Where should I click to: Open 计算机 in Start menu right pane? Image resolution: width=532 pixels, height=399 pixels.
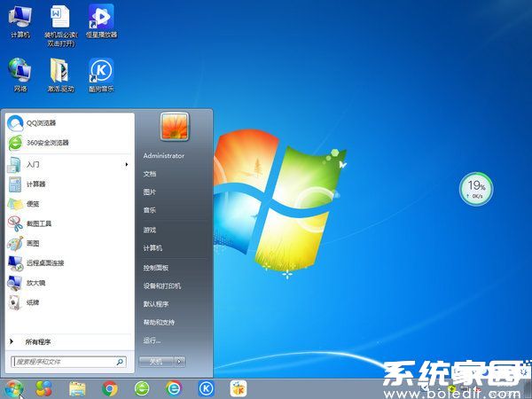tap(153, 248)
